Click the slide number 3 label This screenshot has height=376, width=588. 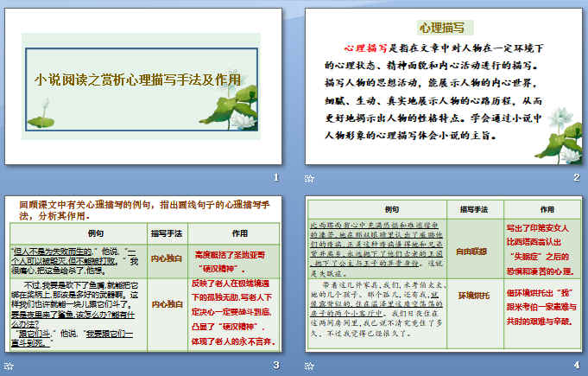click(275, 366)
